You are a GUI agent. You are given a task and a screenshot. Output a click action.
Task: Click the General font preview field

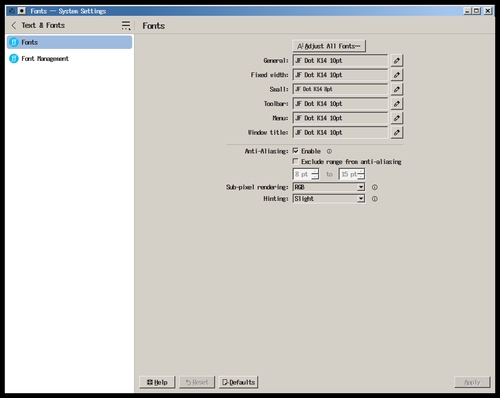[x=340, y=60]
